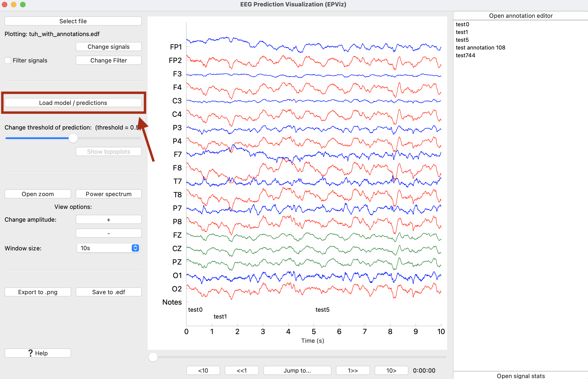
Task: Choose test744 from the annotation list
Action: click(465, 55)
